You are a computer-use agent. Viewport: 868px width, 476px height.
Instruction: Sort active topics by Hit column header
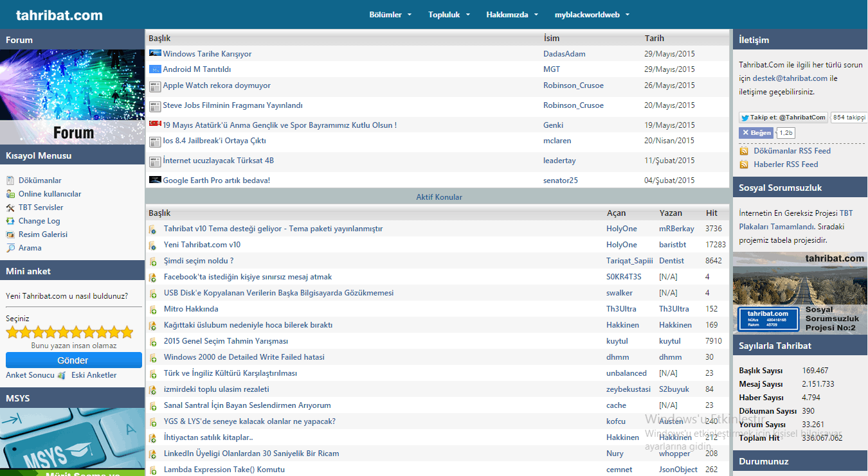(x=712, y=213)
